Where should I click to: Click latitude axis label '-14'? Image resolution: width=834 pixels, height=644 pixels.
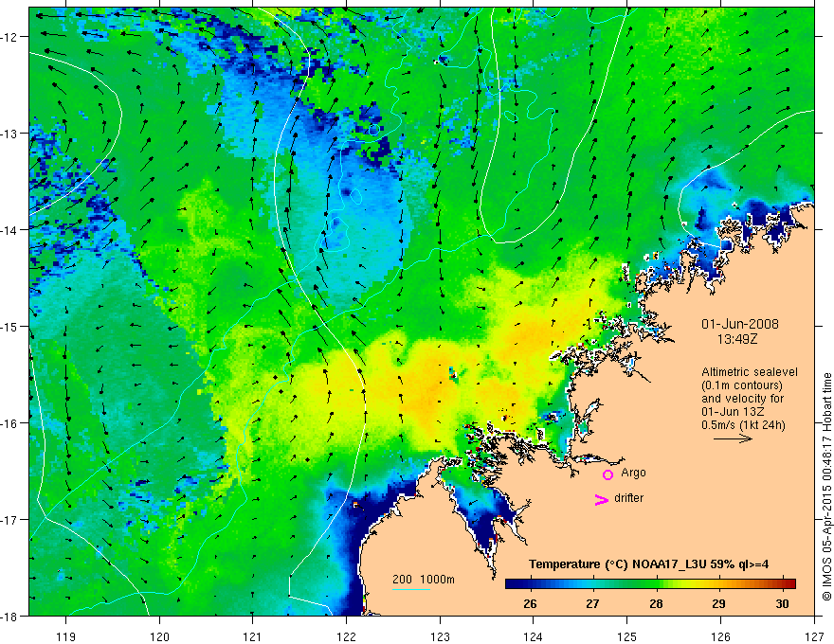[x=11, y=230]
